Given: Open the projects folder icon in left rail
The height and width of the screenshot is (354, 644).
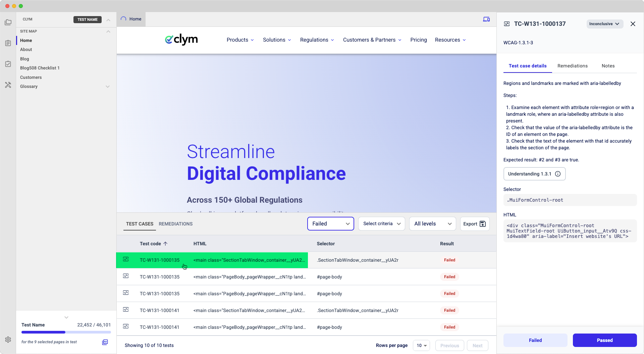Looking at the screenshot, I should pyautogui.click(x=8, y=22).
